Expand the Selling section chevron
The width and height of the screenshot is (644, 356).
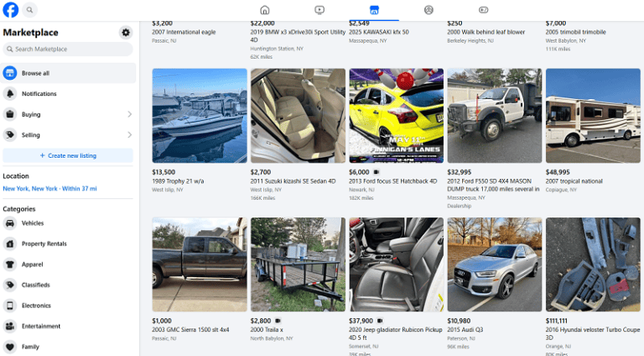pyautogui.click(x=129, y=135)
